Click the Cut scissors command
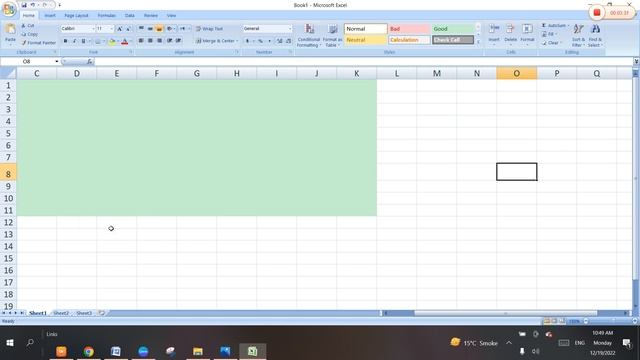The height and width of the screenshot is (360, 640). tap(28, 26)
